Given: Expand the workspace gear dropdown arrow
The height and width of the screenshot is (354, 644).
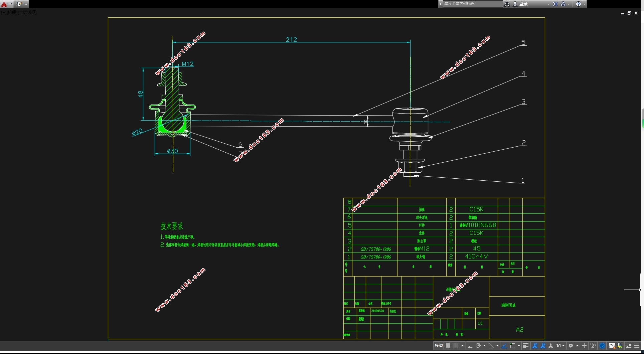Looking at the screenshot, I should pyautogui.click(x=577, y=346).
